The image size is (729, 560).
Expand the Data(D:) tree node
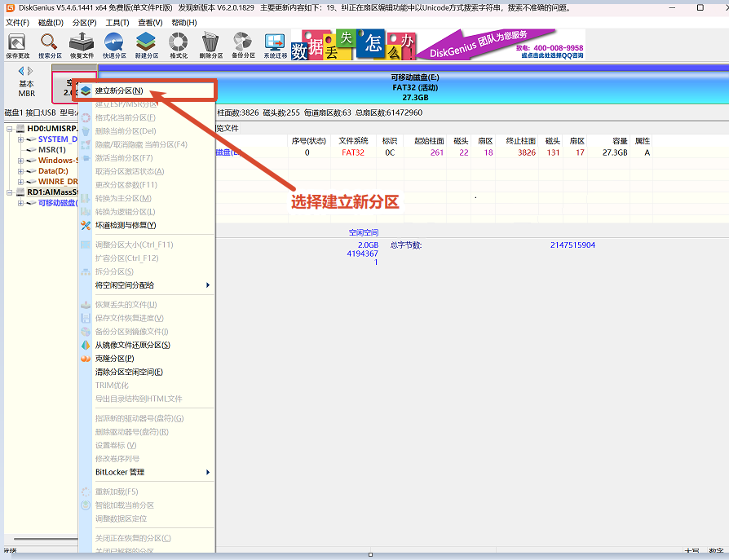click(x=20, y=171)
